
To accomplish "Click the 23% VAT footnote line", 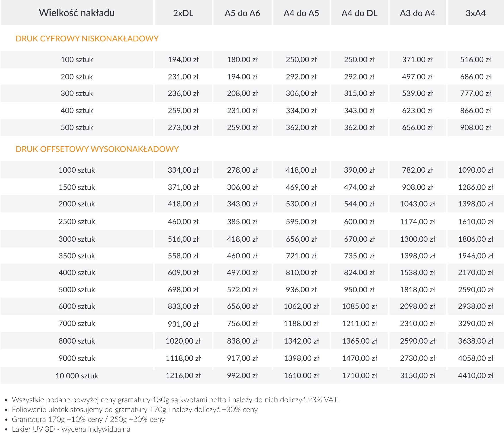I will click(175, 400).
